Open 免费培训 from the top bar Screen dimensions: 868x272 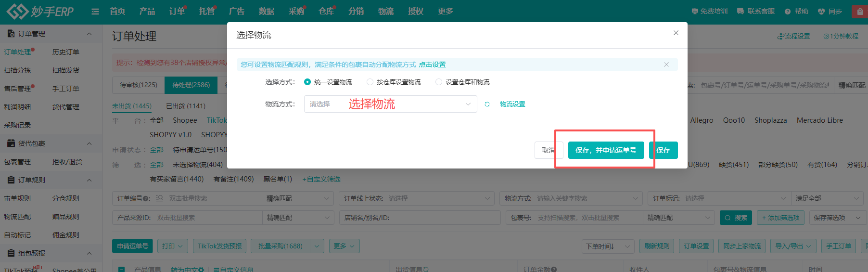click(x=709, y=12)
